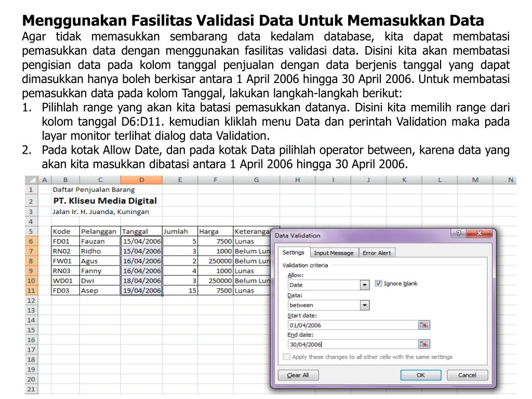The image size is (532, 399).
Task: Select column G header
Action: click(257, 180)
